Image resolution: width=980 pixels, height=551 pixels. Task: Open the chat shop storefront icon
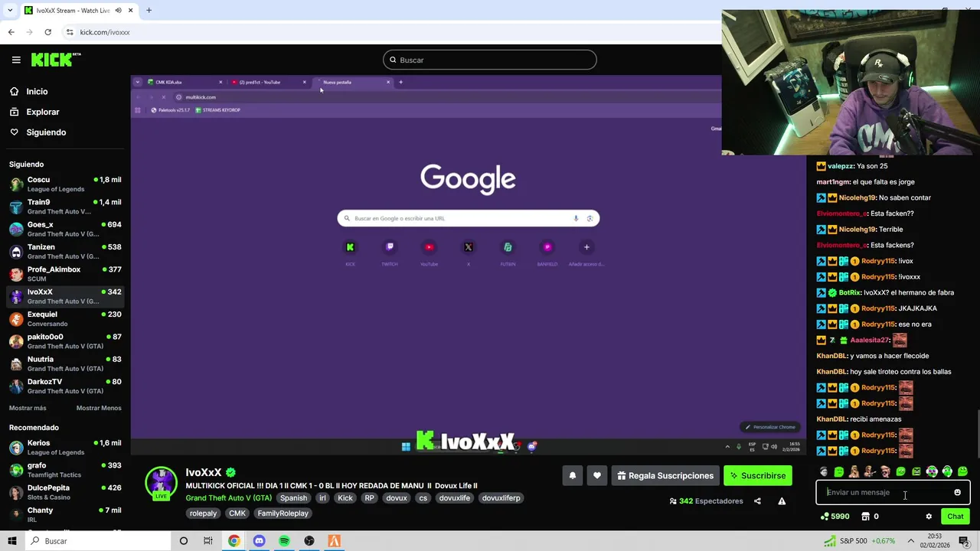point(866,517)
